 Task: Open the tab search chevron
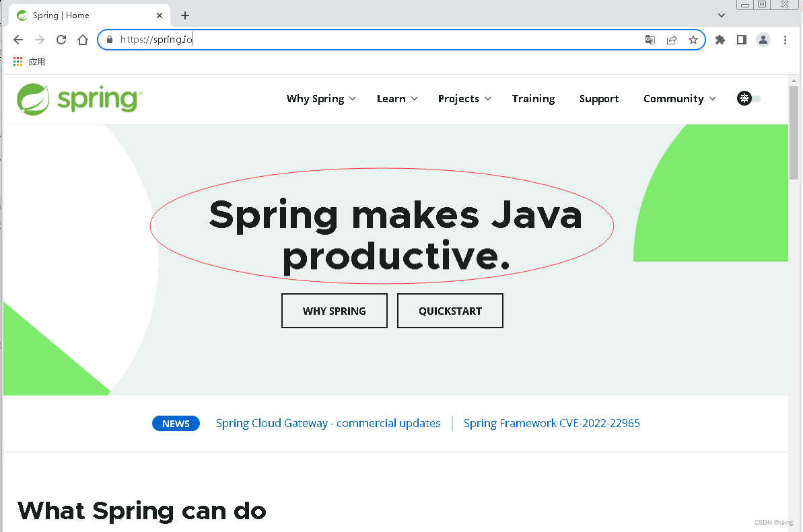click(721, 15)
